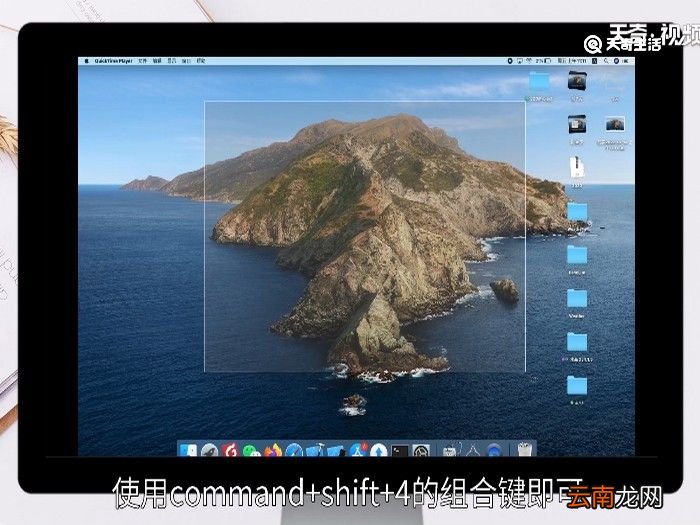Open the Trash in the Dock
Viewport: 700px width, 525px height.
(x=525, y=449)
